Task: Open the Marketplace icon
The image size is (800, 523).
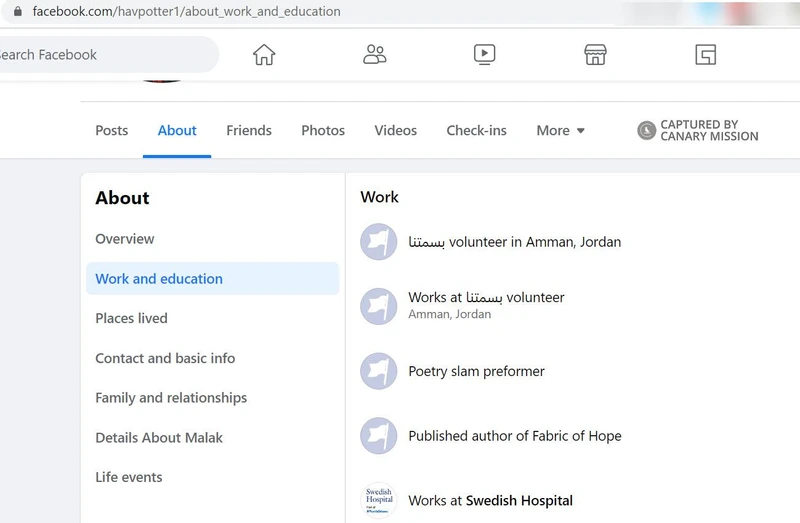Action: (595, 54)
